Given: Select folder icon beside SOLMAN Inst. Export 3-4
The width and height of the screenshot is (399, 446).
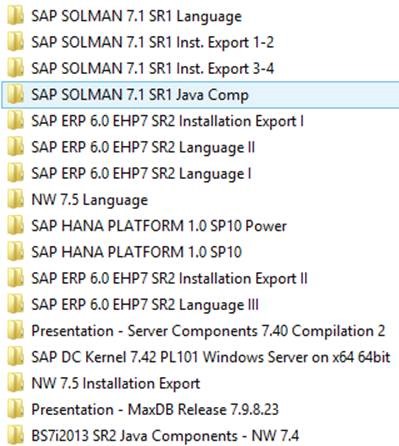Looking at the screenshot, I should [x=15, y=69].
